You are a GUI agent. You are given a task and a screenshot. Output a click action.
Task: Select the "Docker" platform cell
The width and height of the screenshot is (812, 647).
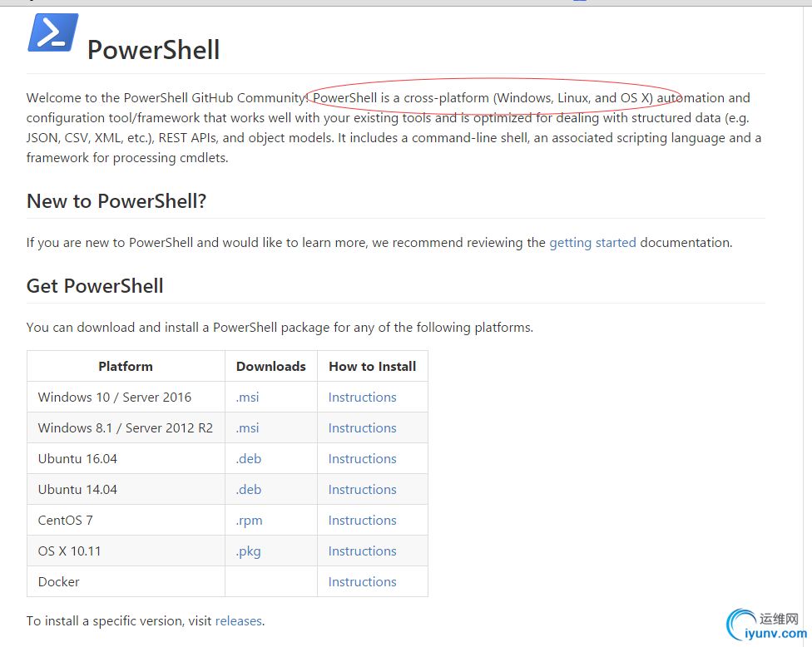(x=126, y=582)
